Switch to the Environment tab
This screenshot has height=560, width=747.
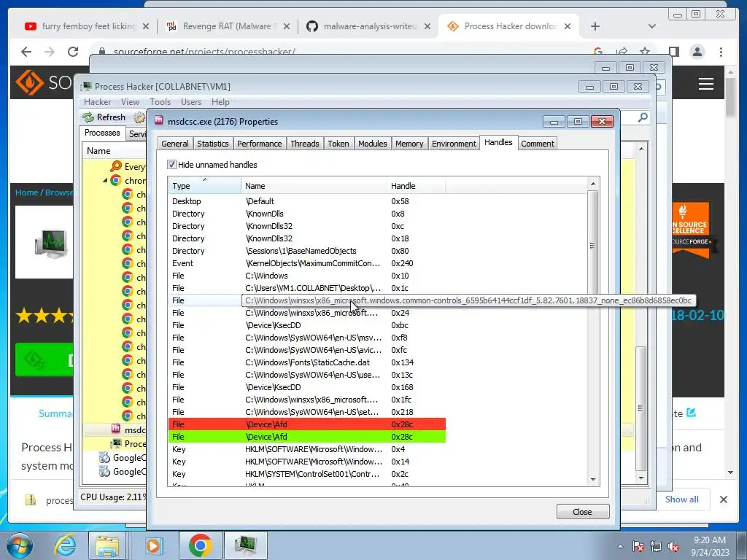[x=454, y=144]
